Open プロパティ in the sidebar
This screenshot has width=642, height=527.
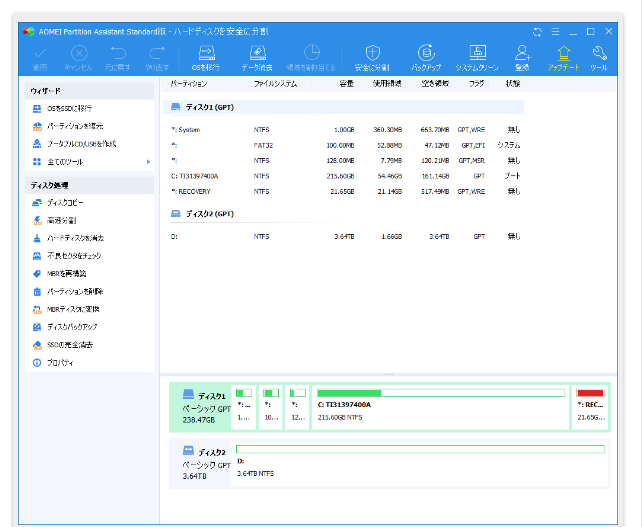[x=60, y=362]
